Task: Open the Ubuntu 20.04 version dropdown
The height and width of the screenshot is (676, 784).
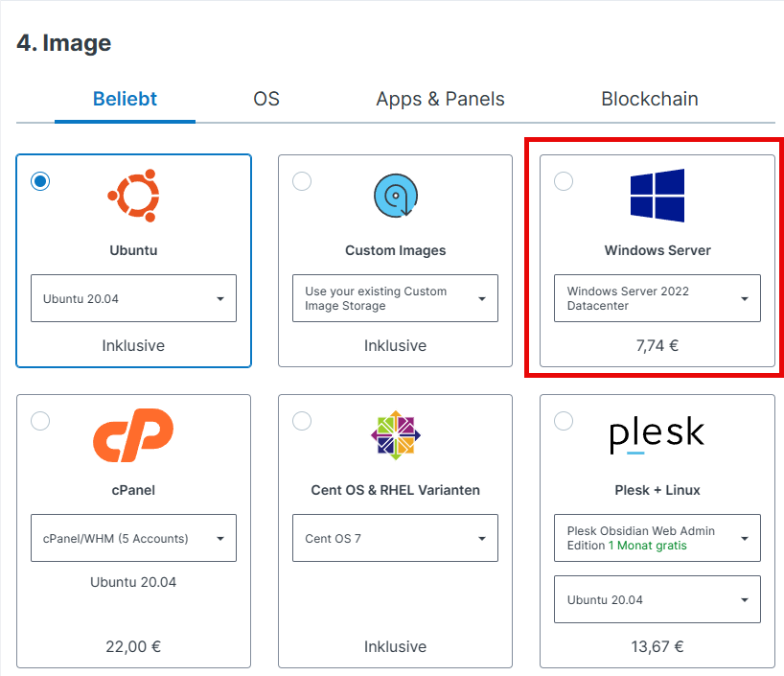Action: point(133,299)
